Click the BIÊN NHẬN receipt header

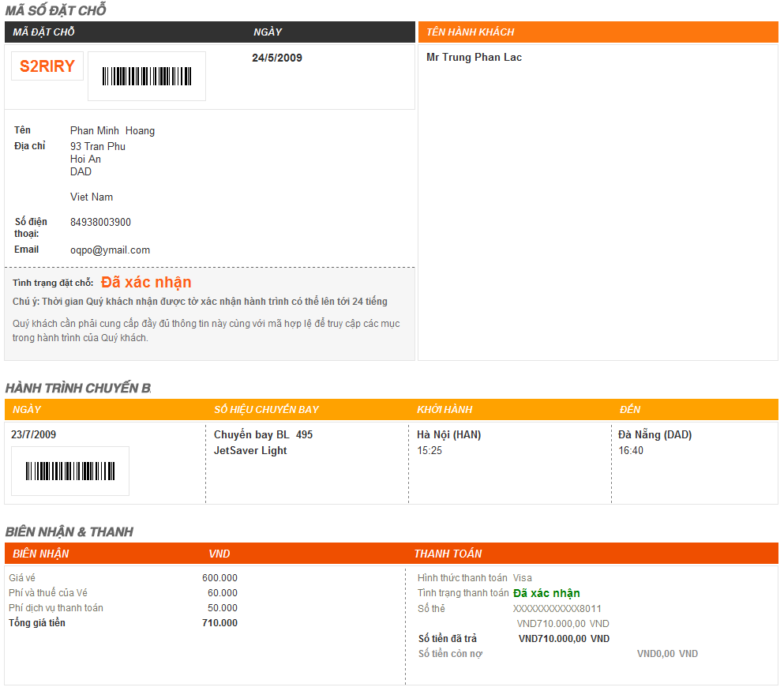[x=41, y=554]
